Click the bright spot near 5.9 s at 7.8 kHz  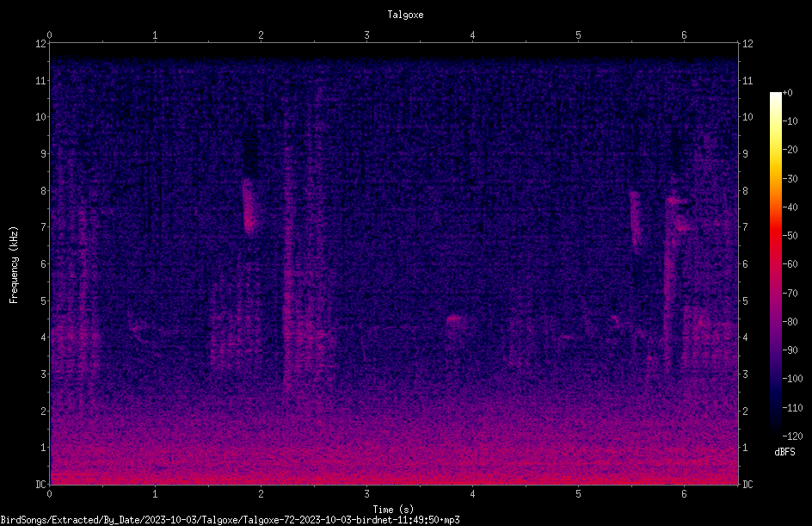point(676,200)
